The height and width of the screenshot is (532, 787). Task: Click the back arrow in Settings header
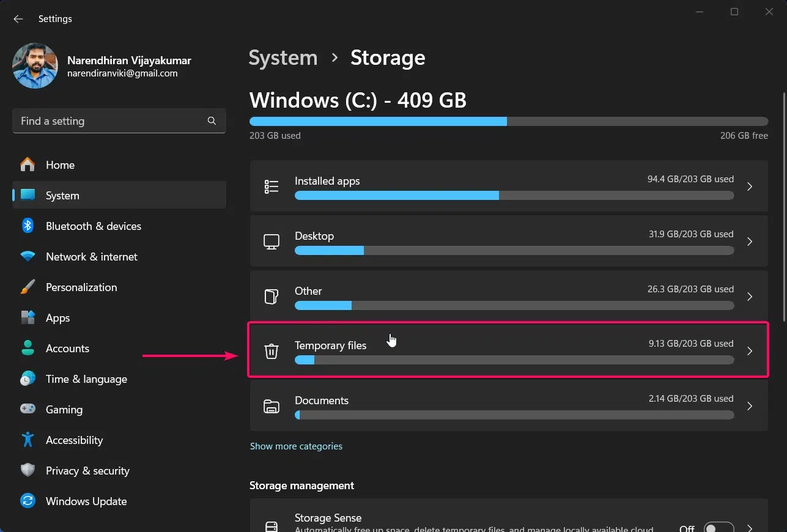pyautogui.click(x=18, y=19)
